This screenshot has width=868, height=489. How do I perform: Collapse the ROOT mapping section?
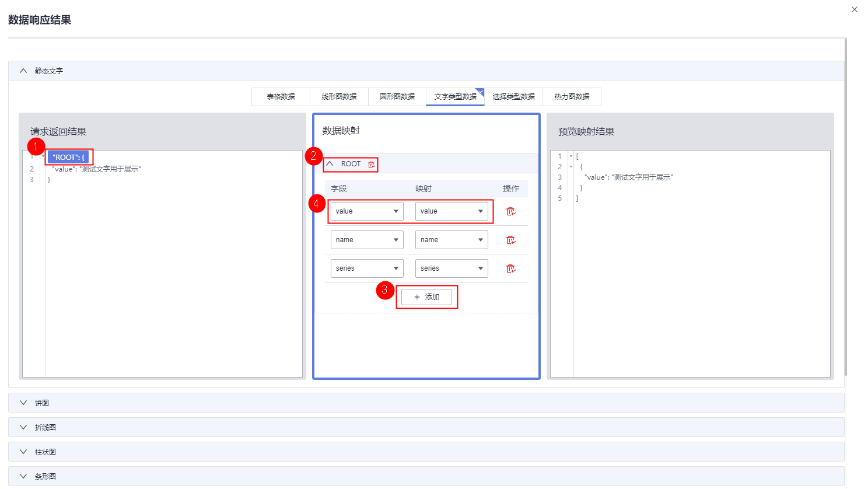330,164
